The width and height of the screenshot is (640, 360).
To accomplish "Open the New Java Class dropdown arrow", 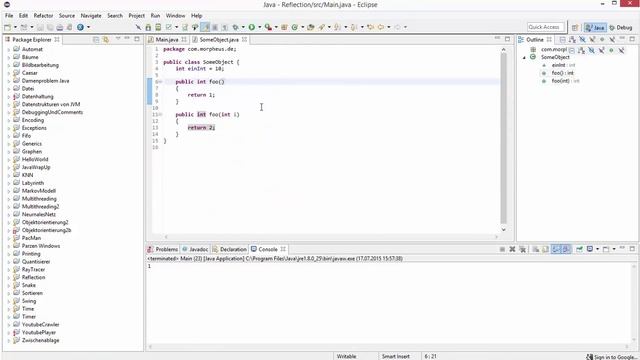I will click(x=302, y=27).
